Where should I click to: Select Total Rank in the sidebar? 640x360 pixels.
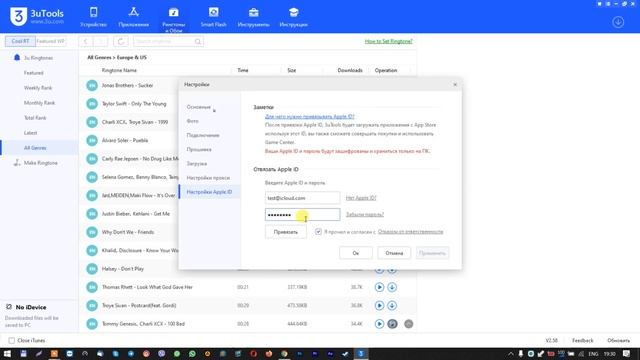tap(35, 118)
